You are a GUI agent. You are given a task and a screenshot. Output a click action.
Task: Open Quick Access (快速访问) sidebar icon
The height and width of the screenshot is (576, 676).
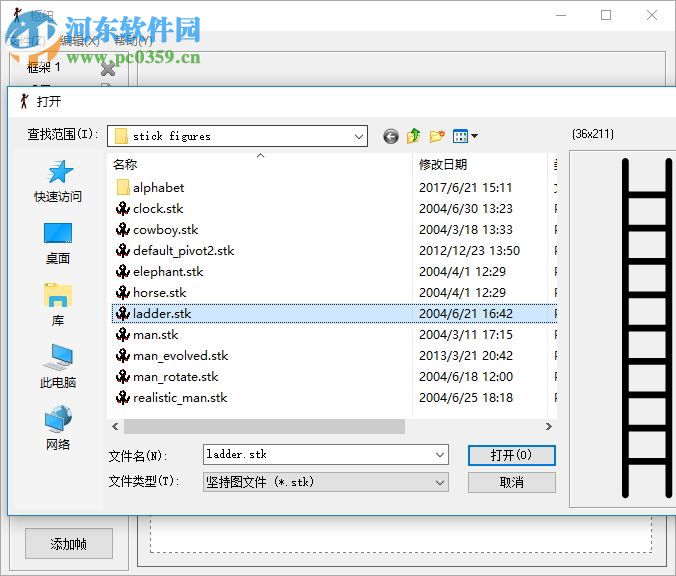click(58, 181)
